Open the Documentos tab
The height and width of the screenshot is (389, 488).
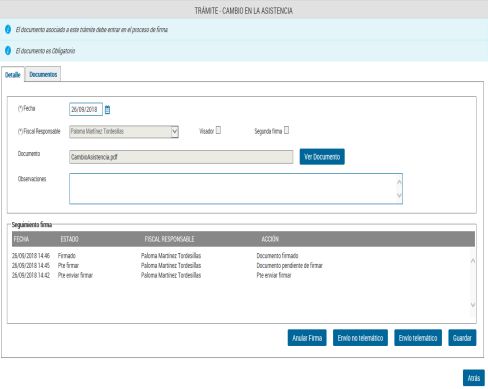point(43,74)
